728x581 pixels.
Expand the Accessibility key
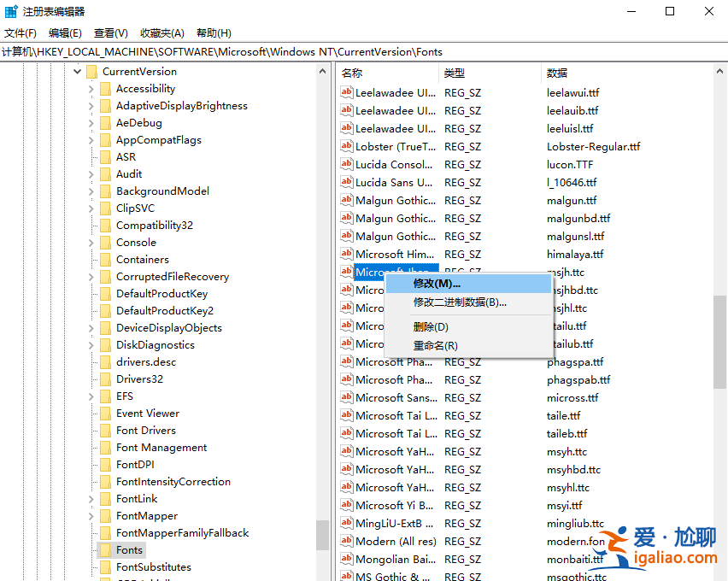90,88
